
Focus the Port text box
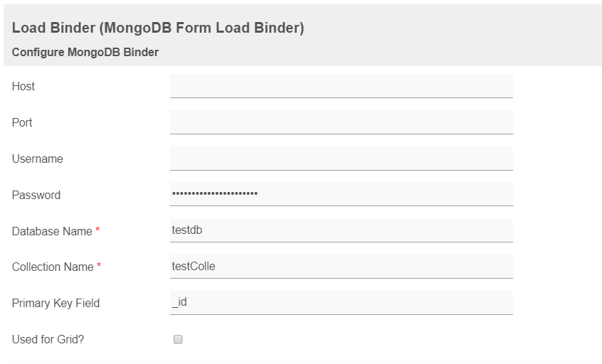tap(341, 122)
